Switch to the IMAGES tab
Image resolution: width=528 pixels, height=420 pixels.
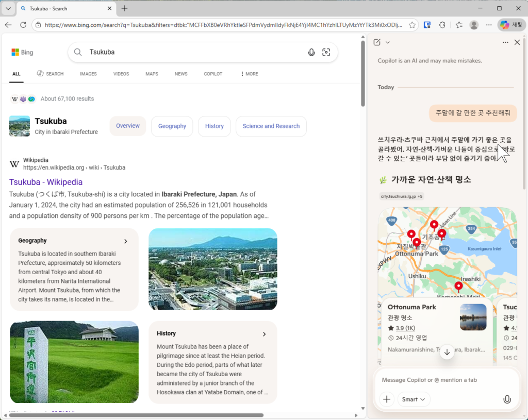tap(88, 74)
